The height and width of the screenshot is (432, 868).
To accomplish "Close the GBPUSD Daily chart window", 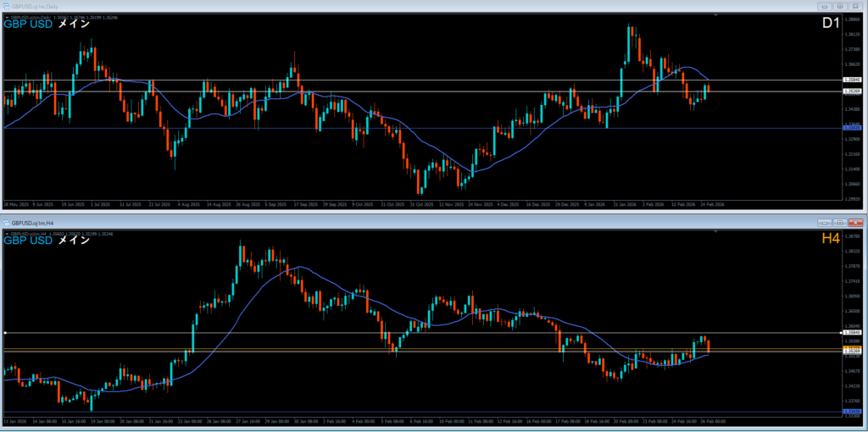I will click(x=855, y=6).
